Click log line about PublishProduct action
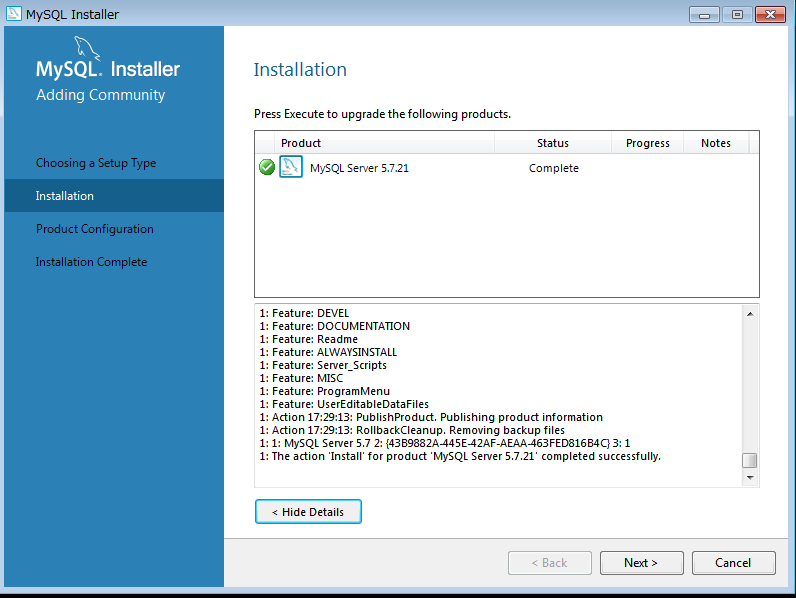This screenshot has width=796, height=598. [431, 417]
